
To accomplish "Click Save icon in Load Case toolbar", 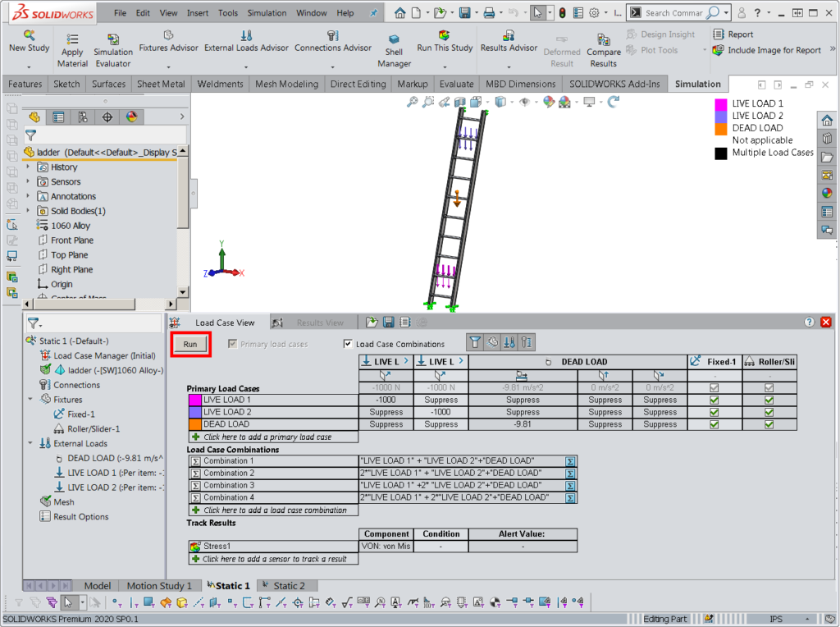I will (x=388, y=322).
